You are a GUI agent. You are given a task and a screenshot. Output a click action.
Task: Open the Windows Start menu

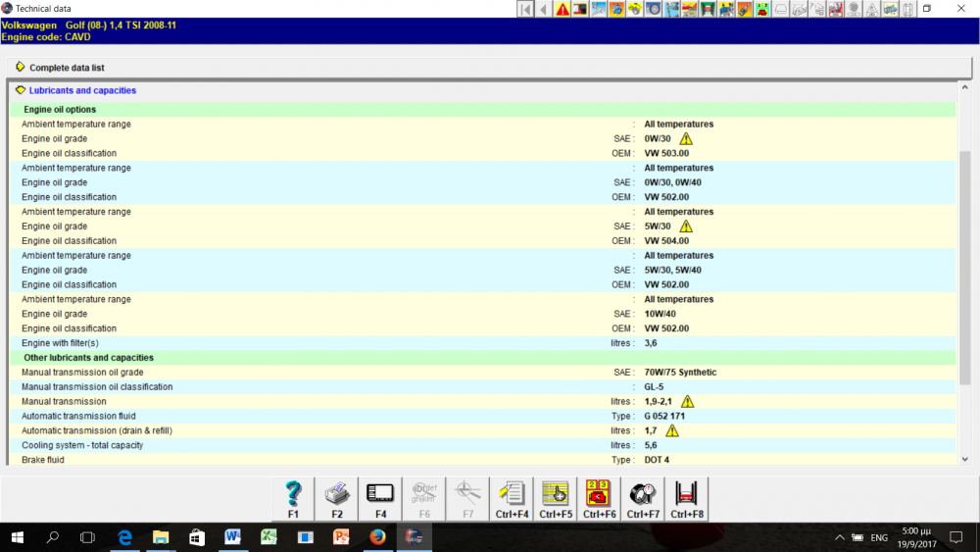point(18,537)
